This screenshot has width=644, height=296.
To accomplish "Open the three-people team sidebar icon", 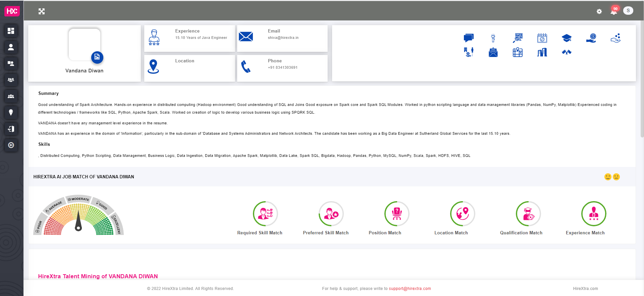I will click(x=11, y=96).
